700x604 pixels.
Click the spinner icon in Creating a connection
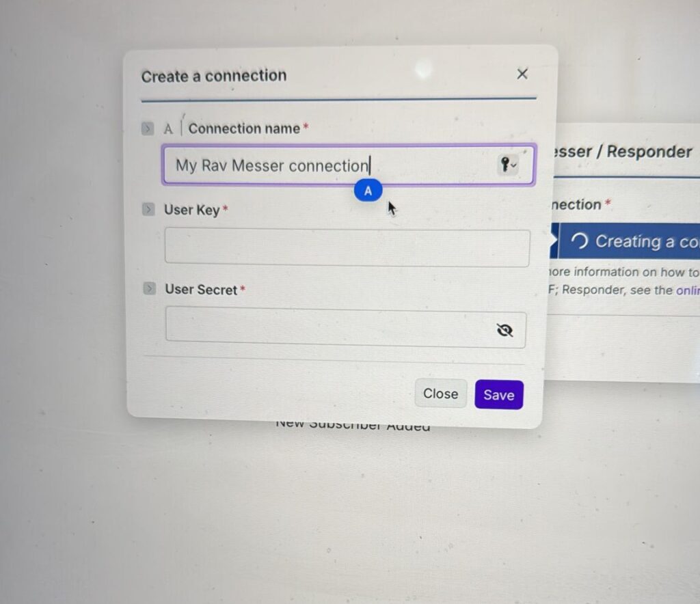tap(579, 241)
